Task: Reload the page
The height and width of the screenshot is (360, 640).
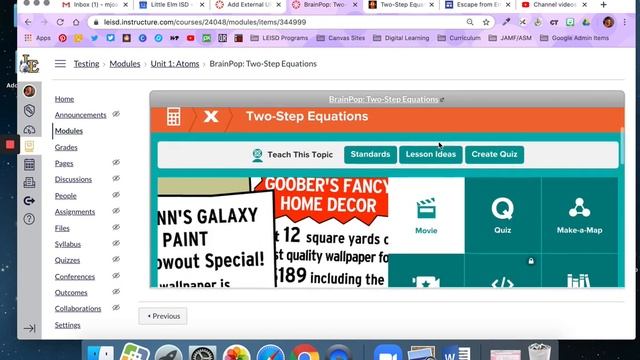Action: [x=60, y=22]
